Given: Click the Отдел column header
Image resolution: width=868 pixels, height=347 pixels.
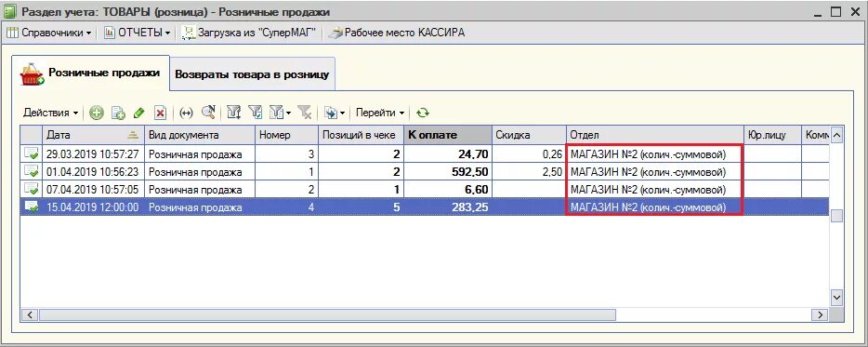Looking at the screenshot, I should [654, 135].
